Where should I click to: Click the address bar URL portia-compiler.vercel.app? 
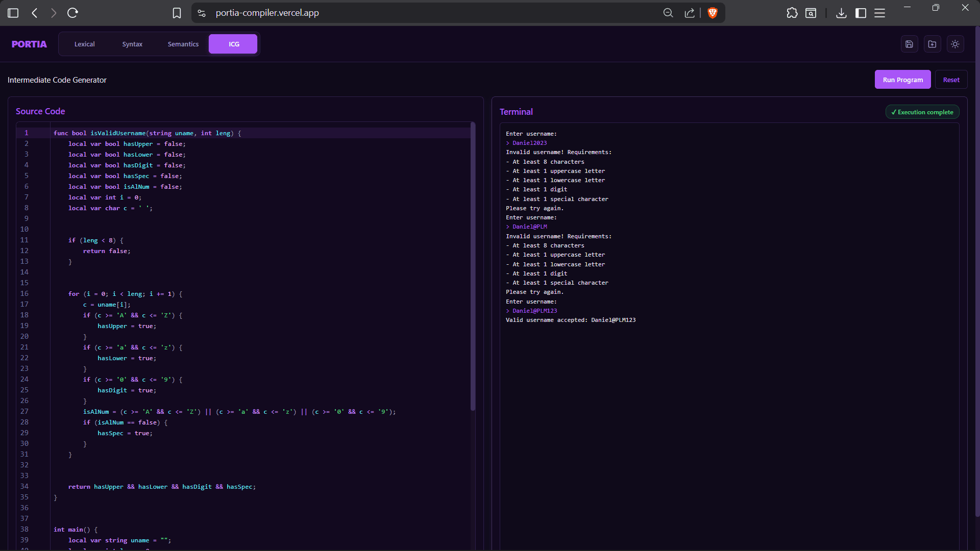coord(267,13)
